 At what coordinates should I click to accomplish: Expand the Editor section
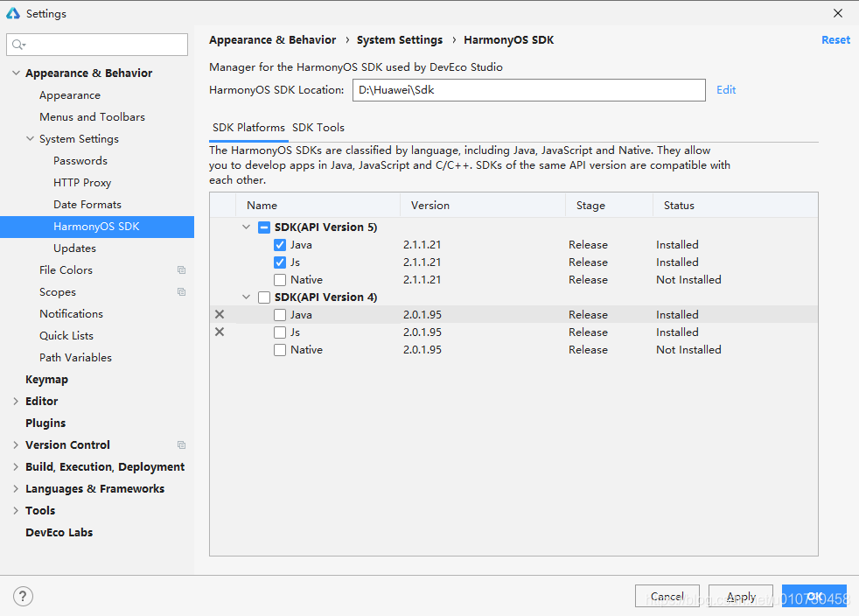[16, 401]
